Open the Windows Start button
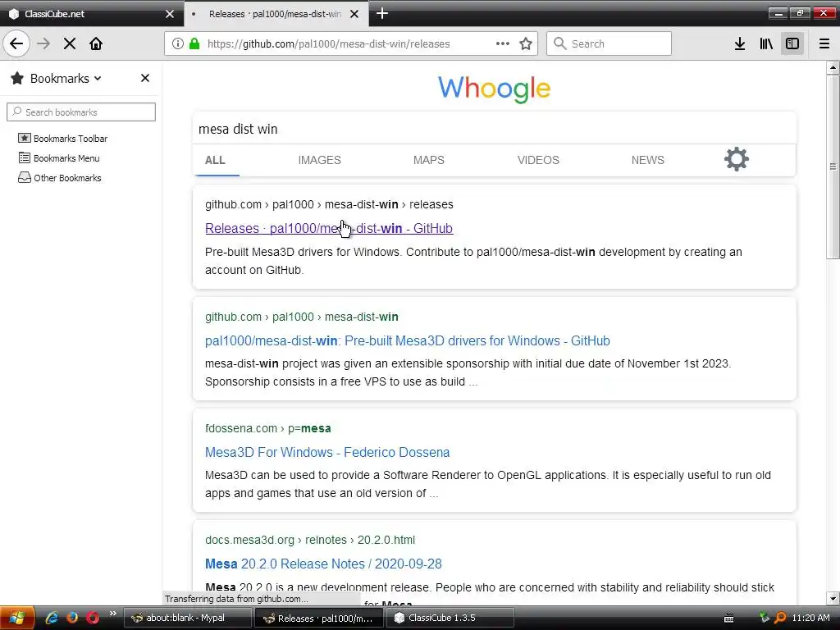 (x=16, y=618)
